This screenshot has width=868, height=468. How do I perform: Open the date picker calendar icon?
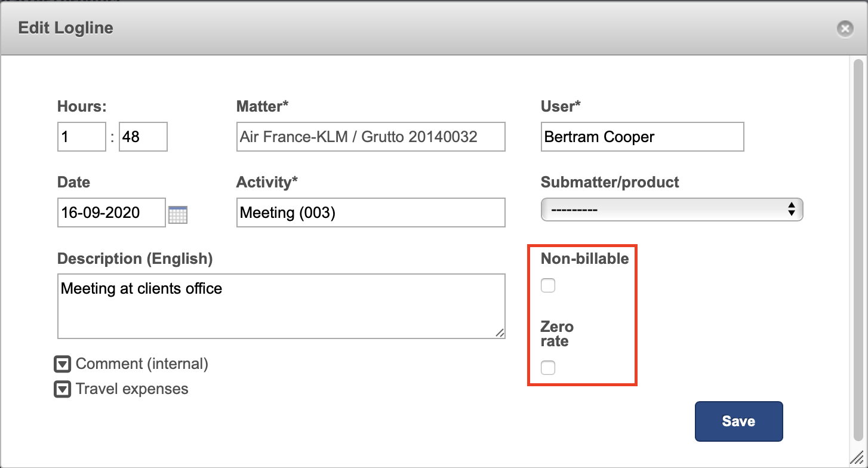(x=178, y=214)
